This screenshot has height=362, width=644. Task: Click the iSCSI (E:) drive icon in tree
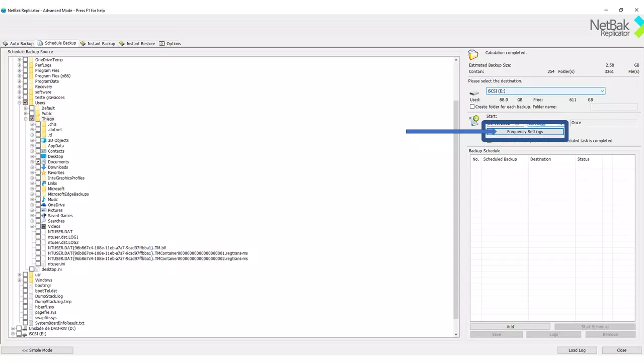(x=25, y=334)
